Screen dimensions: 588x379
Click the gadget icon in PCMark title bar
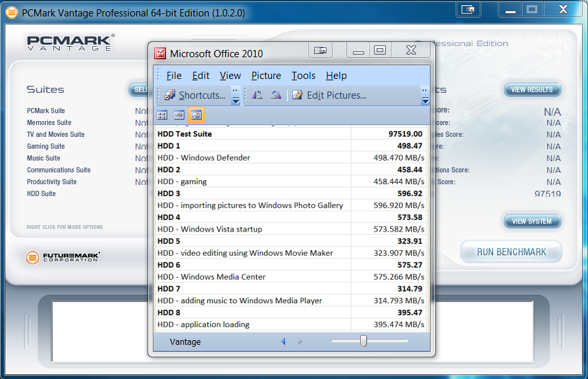coord(469,10)
